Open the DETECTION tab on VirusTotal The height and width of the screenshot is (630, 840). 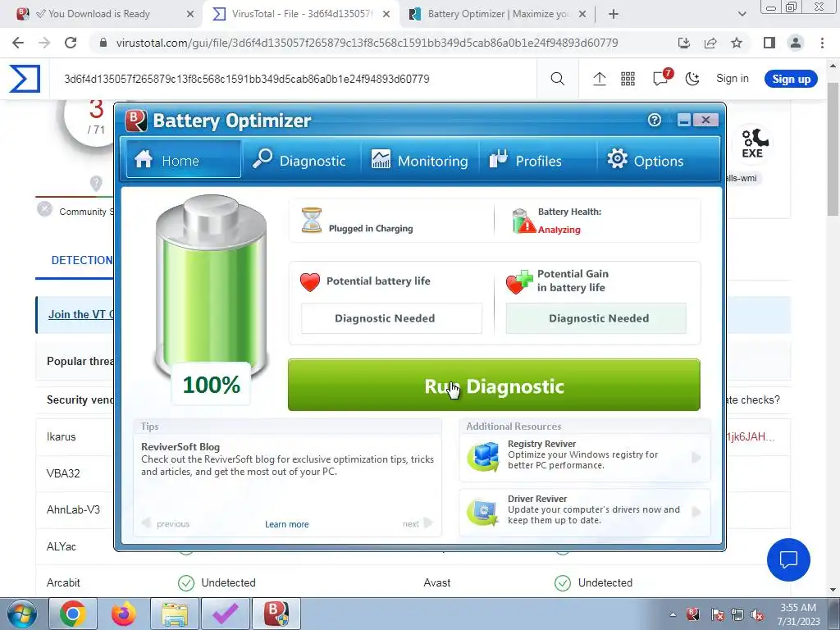(81, 260)
